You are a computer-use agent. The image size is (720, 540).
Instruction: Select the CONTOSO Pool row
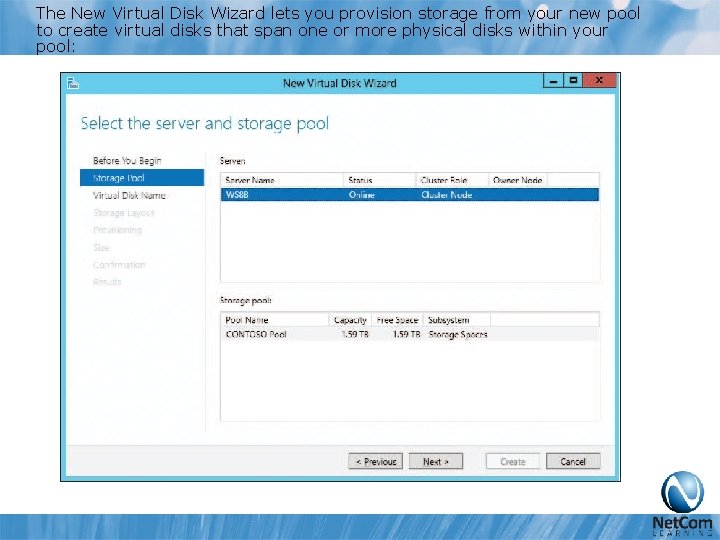410,334
